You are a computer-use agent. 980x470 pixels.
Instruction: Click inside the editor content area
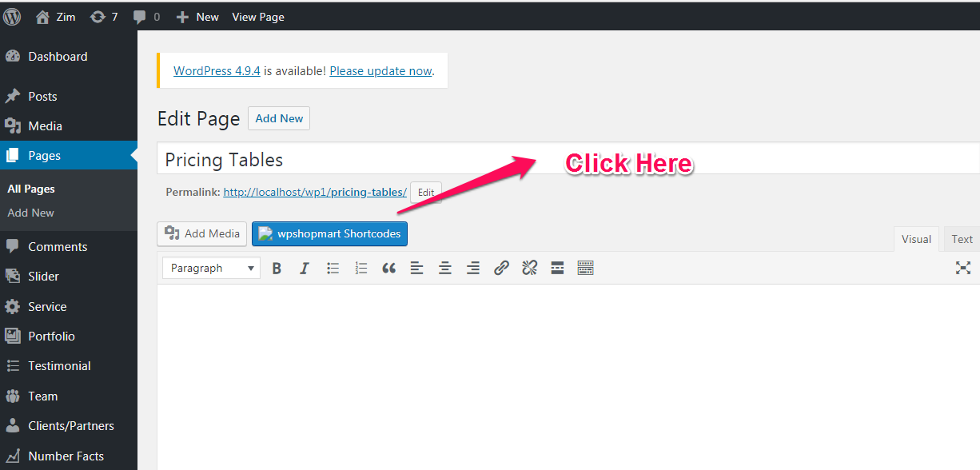pos(568,376)
